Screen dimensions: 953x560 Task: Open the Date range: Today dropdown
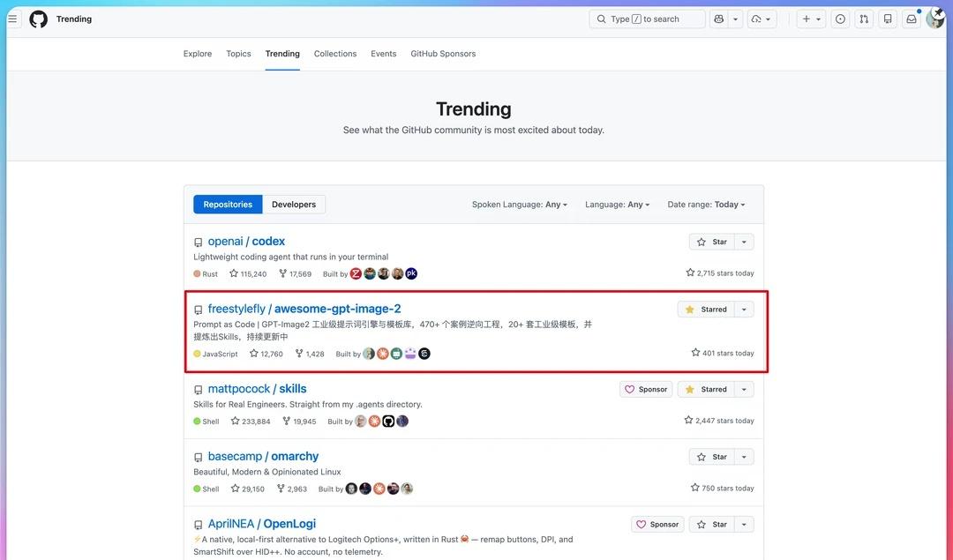point(706,204)
